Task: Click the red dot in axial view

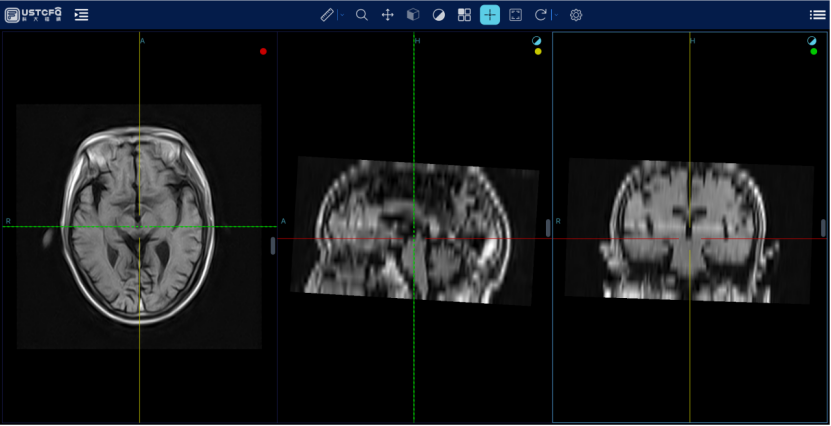Action: tap(263, 51)
